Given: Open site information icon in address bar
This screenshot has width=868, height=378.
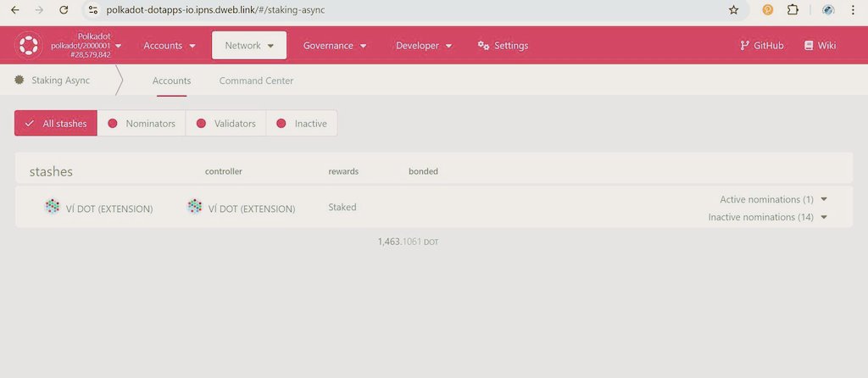Looking at the screenshot, I should pos(93,10).
